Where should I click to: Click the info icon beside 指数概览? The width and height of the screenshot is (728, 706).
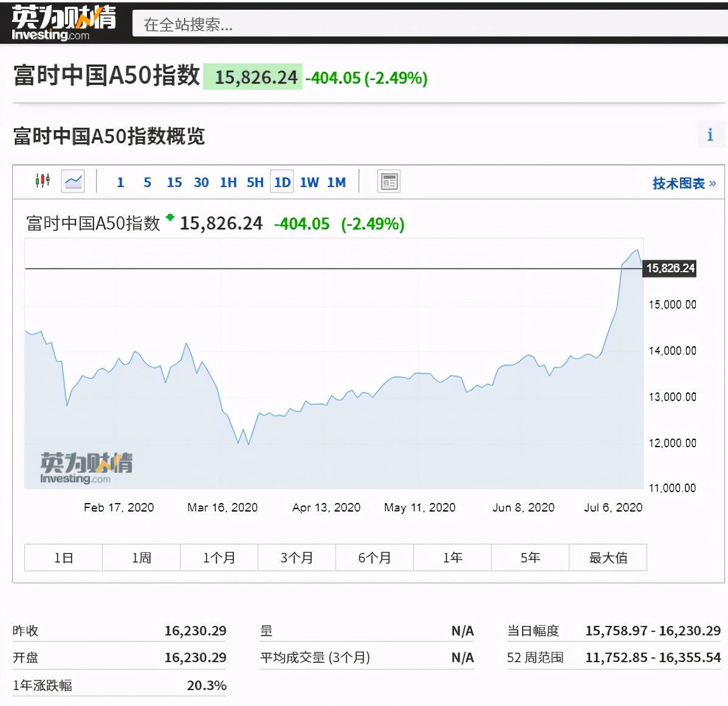click(x=710, y=134)
